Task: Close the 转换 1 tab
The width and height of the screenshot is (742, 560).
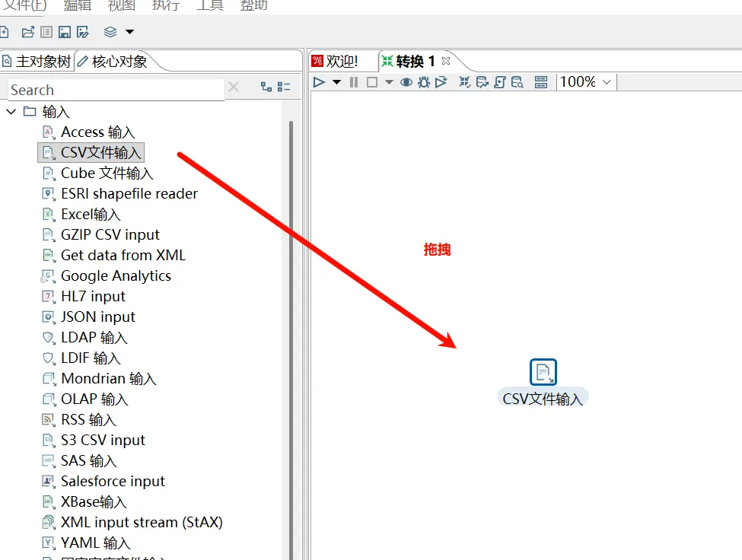Action: coord(447,61)
